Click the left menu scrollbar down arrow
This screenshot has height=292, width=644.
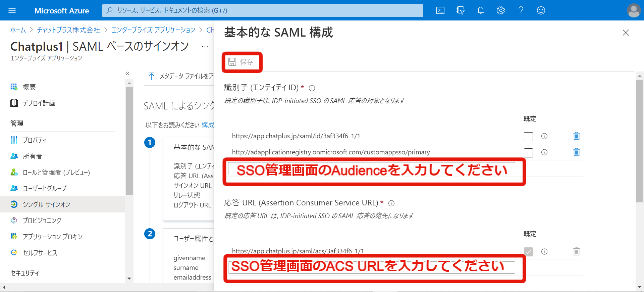coord(129,279)
